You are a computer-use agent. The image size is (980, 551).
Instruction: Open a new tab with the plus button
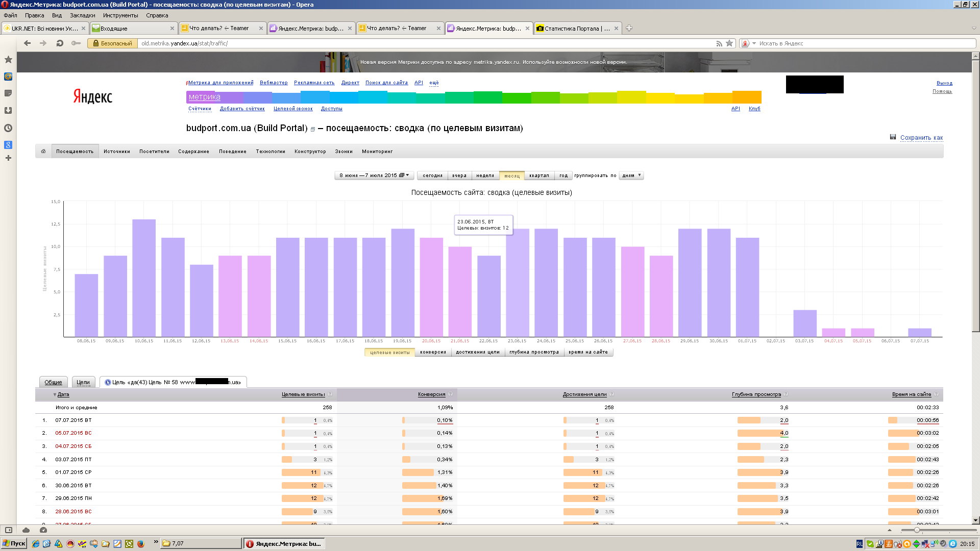pos(629,28)
